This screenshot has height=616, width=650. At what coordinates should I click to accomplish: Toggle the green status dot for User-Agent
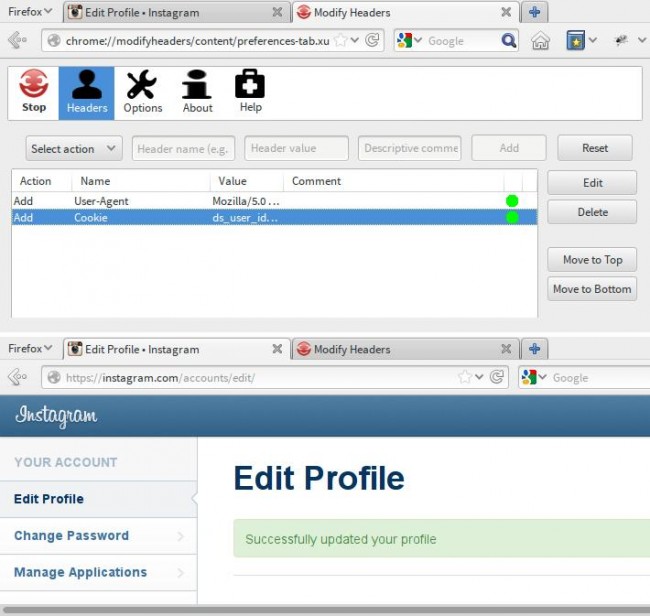(x=512, y=201)
